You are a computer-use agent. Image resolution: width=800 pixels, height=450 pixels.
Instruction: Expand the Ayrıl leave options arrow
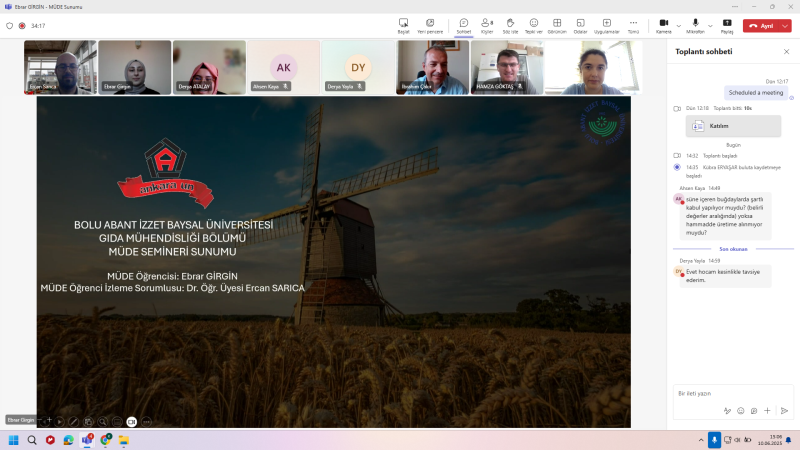click(785, 26)
